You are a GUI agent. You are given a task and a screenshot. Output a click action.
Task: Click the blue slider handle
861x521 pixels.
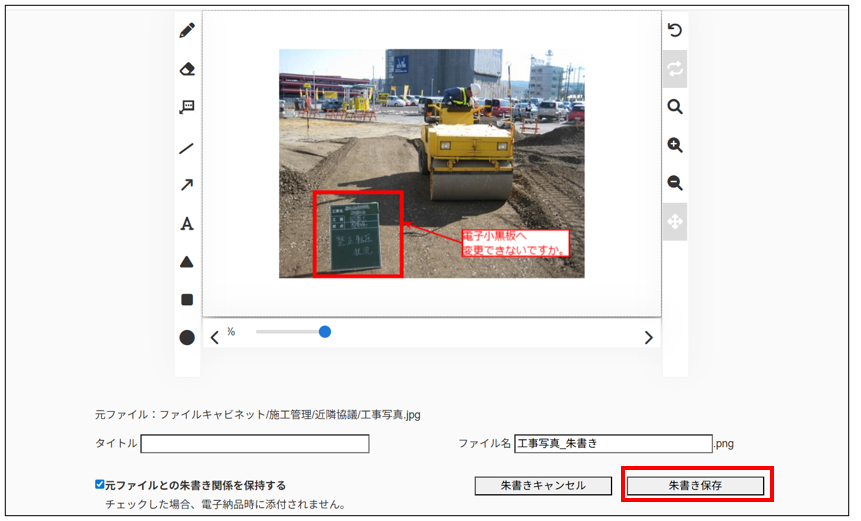tap(325, 332)
